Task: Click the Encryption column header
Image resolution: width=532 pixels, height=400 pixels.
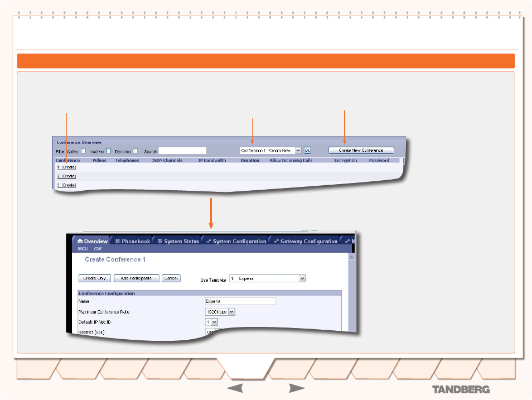Action: [345, 160]
